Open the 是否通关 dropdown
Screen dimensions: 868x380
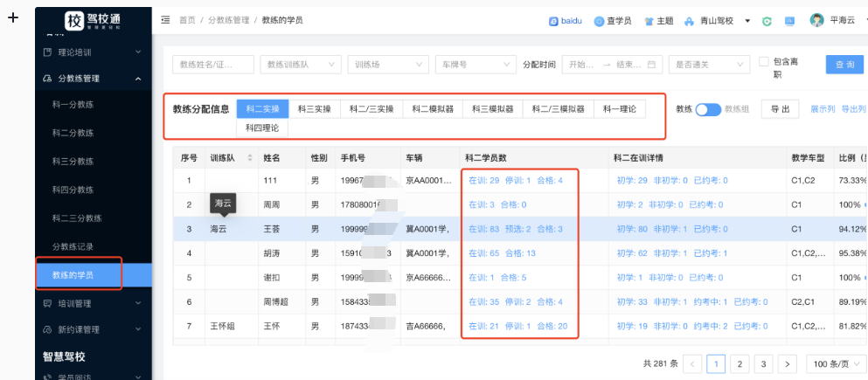pos(708,65)
